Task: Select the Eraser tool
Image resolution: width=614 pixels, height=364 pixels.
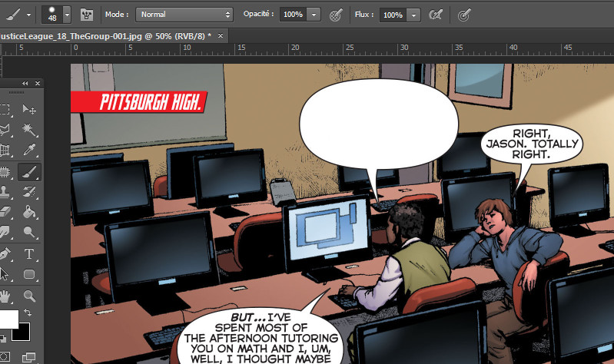Action: (x=5, y=212)
